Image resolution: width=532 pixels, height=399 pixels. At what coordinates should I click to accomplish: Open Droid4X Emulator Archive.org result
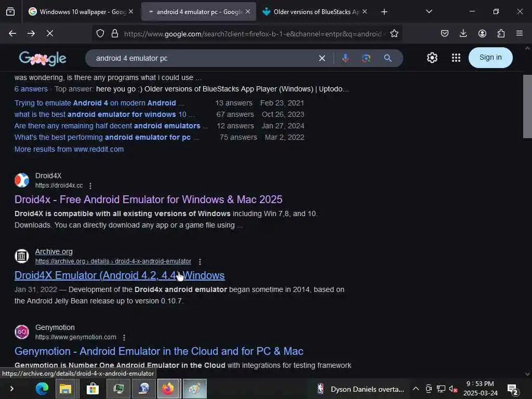(119, 275)
